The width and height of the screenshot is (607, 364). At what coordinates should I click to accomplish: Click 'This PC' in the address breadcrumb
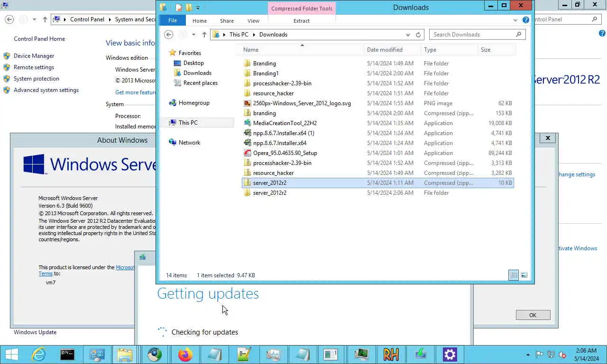(239, 35)
